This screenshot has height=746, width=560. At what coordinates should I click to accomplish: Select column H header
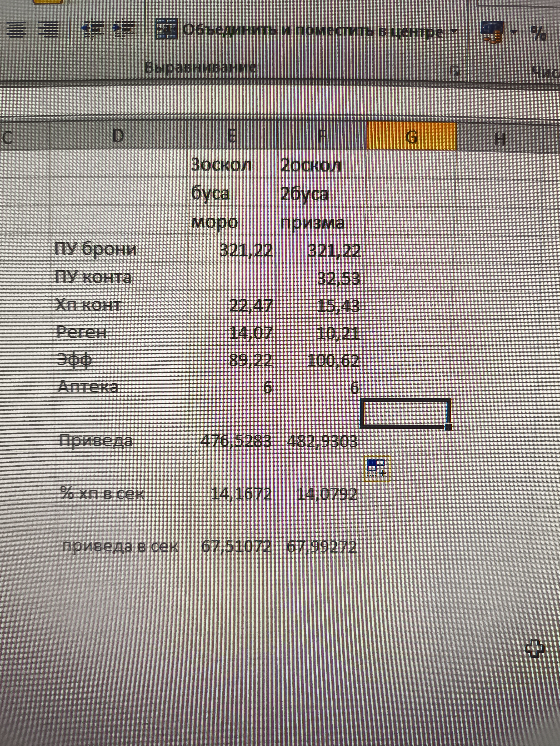[500, 138]
